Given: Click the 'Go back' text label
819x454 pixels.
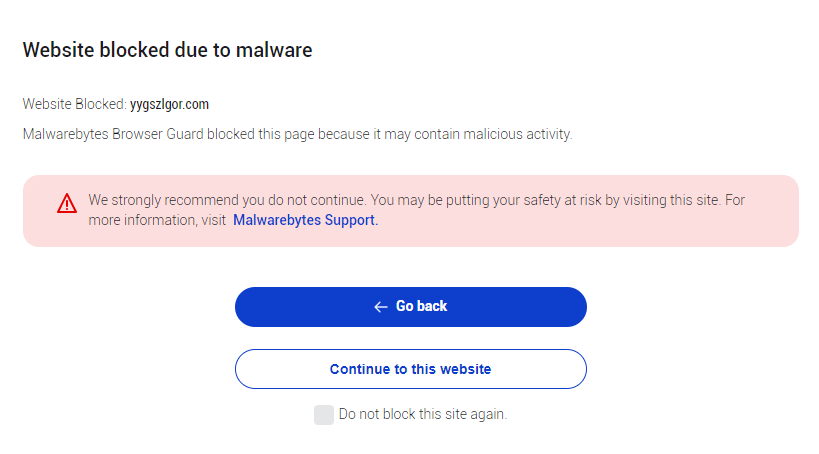Looking at the screenshot, I should 421,306.
